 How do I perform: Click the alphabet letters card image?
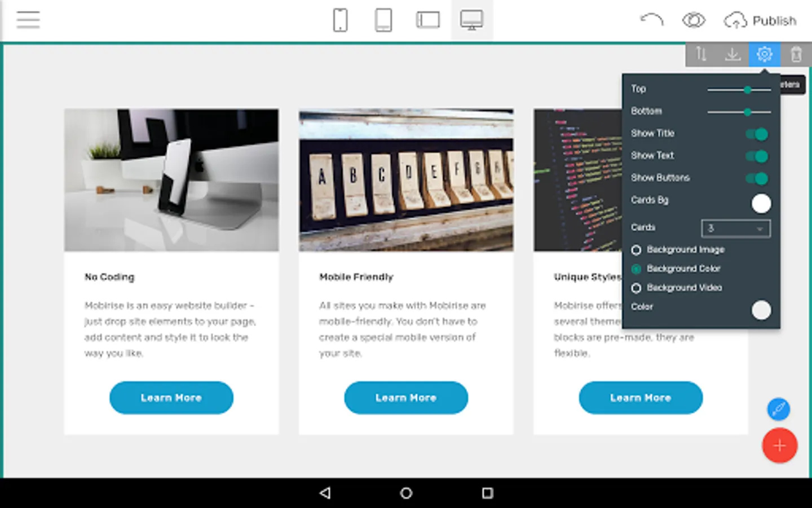pos(406,180)
